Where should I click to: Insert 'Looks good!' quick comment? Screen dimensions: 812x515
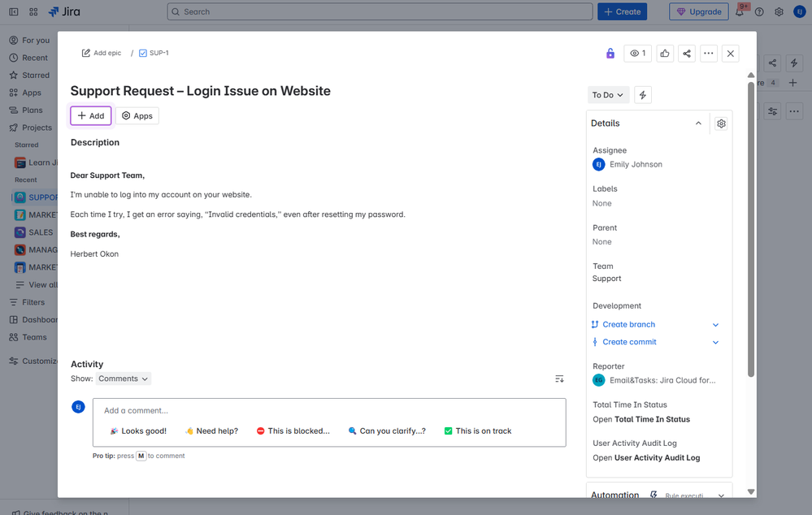(x=138, y=431)
